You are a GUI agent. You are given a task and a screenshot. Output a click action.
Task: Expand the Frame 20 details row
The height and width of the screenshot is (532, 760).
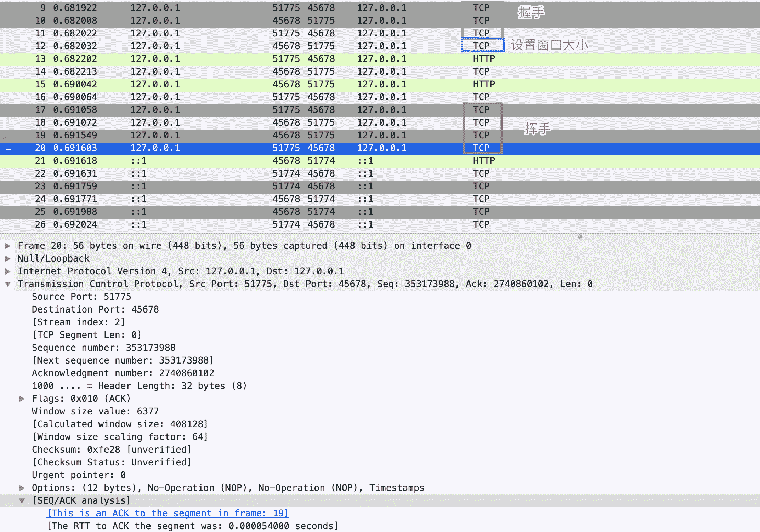pyautogui.click(x=8, y=246)
